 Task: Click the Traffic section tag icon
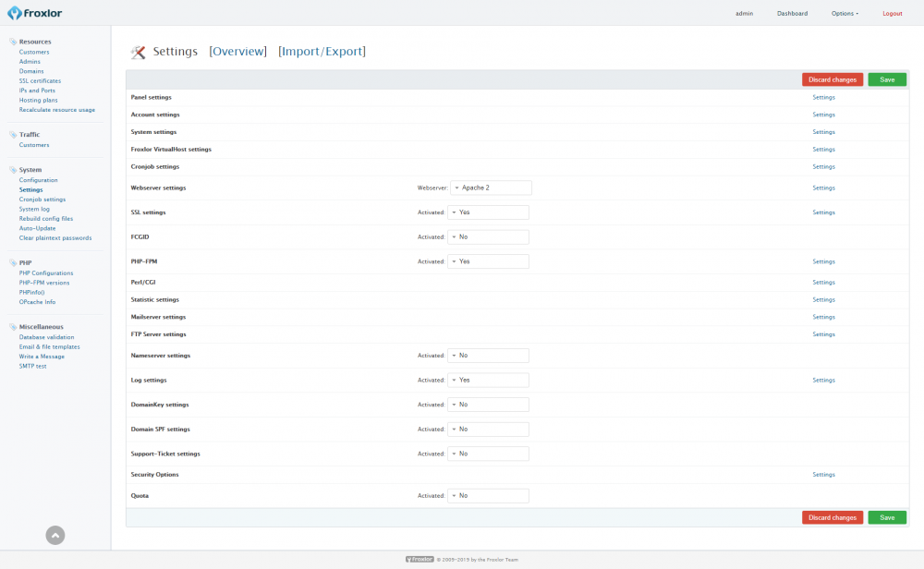(13, 135)
